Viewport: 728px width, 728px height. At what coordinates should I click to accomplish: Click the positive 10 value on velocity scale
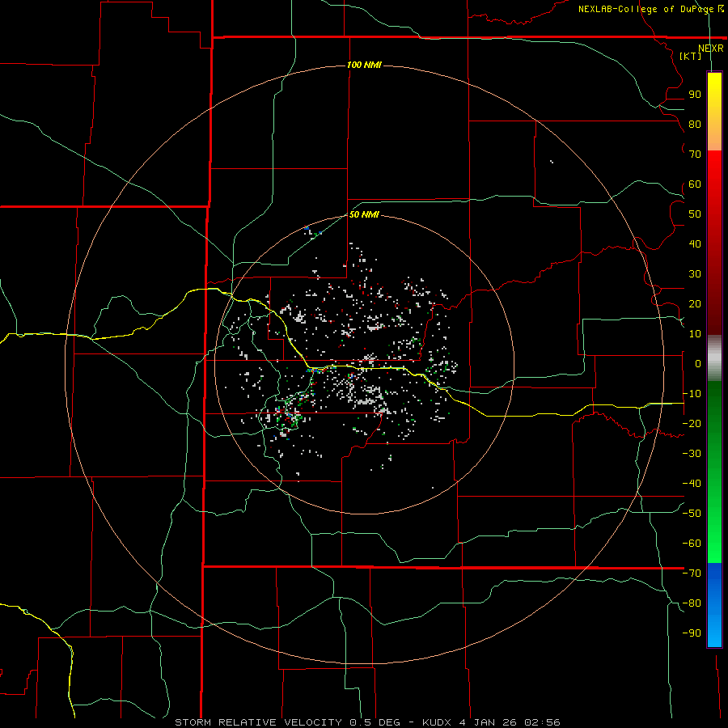coord(695,334)
